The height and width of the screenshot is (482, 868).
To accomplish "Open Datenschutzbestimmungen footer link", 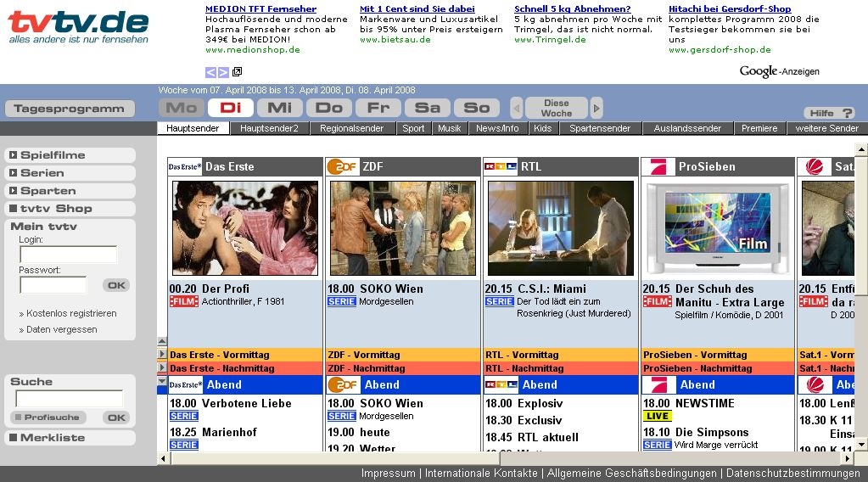I will (x=792, y=474).
